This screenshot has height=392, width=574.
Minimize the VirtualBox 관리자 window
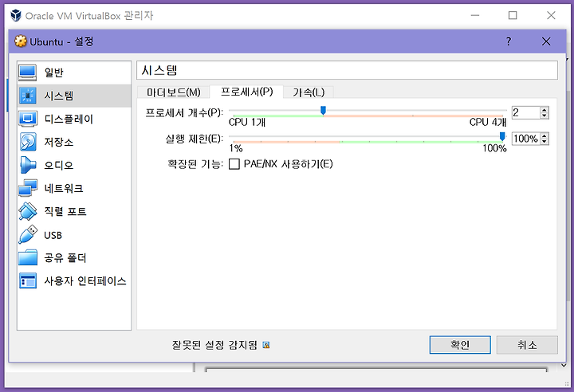(x=475, y=15)
